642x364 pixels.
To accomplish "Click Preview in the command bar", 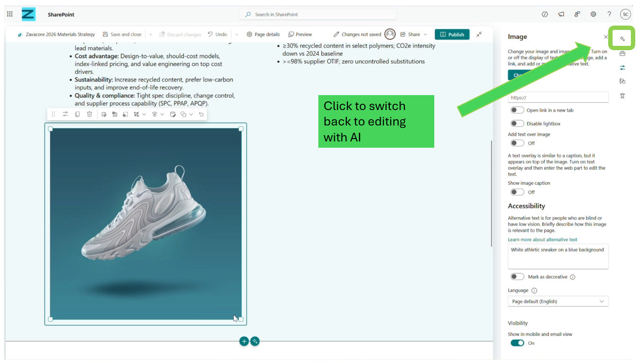I will point(300,35).
